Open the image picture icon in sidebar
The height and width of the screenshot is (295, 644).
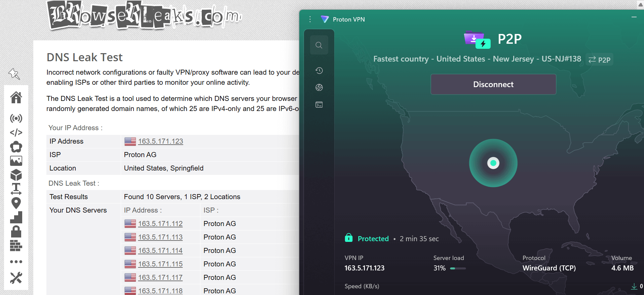coord(16,161)
